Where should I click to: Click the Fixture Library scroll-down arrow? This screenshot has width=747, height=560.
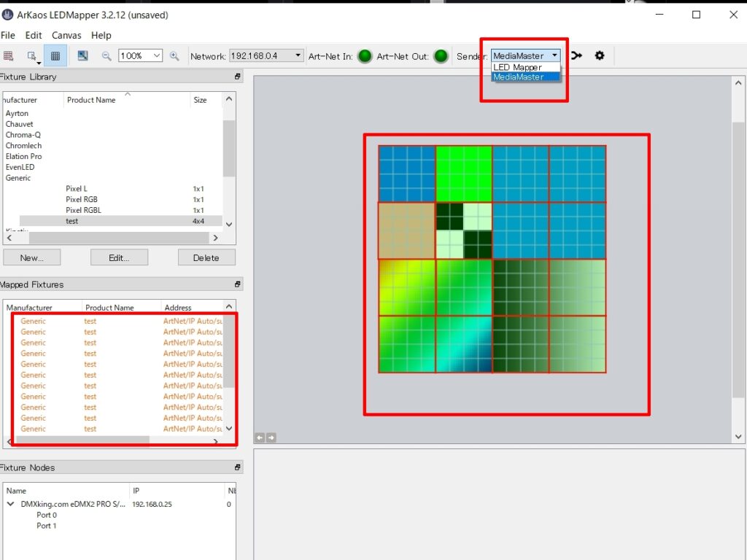pos(229,225)
